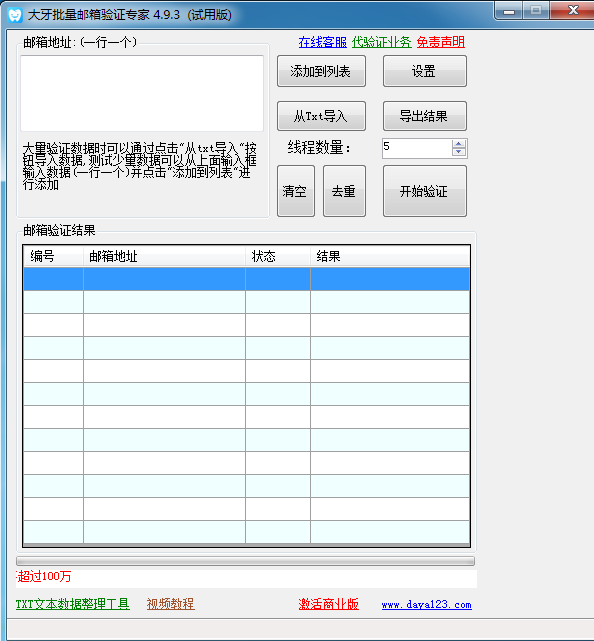Click 导出结果 to export results
Viewport: 594px width, 641px height.
pyautogui.click(x=424, y=116)
